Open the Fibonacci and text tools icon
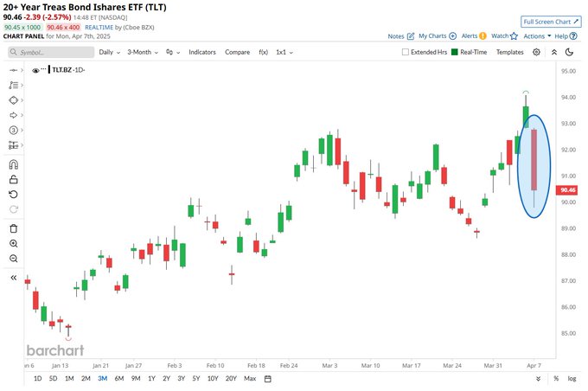Screen dimensions: 588x391 point(14,85)
